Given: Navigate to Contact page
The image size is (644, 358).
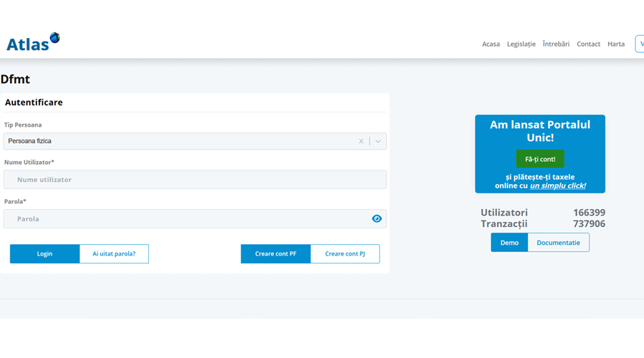Looking at the screenshot, I should [x=588, y=44].
